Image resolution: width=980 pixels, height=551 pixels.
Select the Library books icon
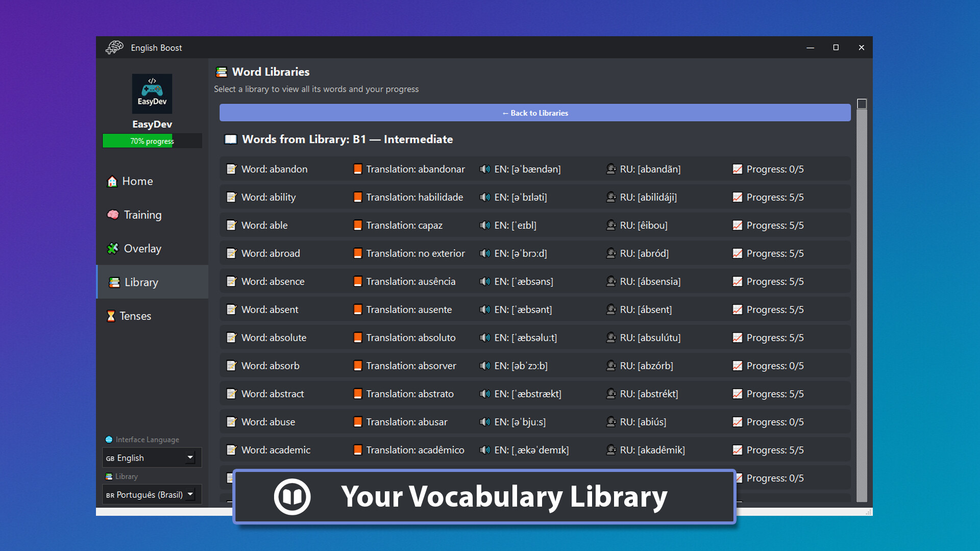pyautogui.click(x=112, y=282)
